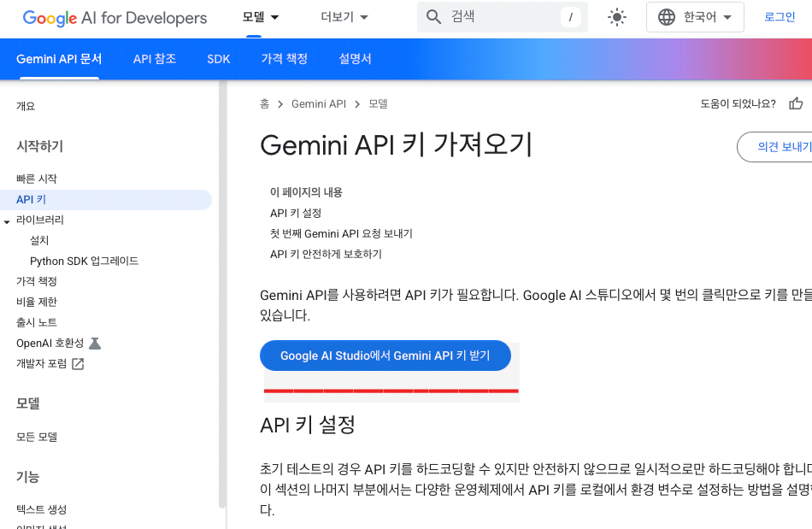Click Google AI Studio에서 Gemini API 키 받기 button
Image resolution: width=812 pixels, height=529 pixels.
pos(385,356)
